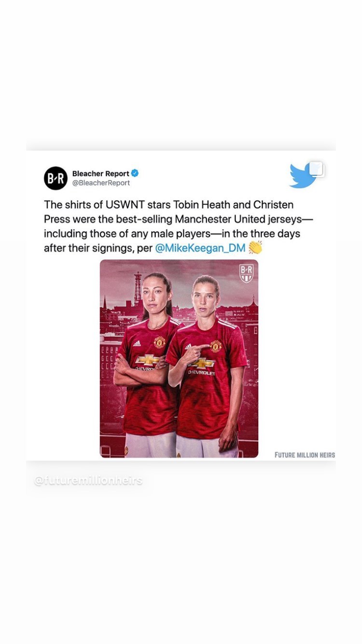This screenshot has height=644, width=362.
Task: Click the adidas logo on left jersey
Action: click(x=137, y=344)
